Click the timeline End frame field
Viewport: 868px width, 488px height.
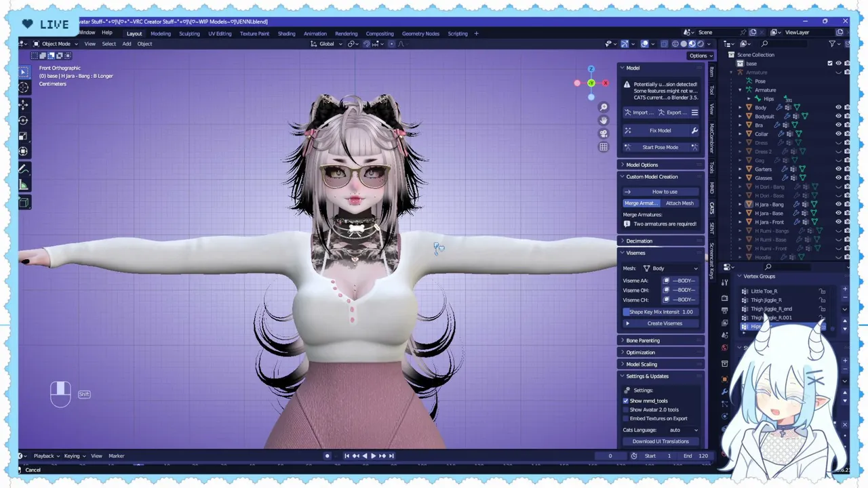[696, 455]
